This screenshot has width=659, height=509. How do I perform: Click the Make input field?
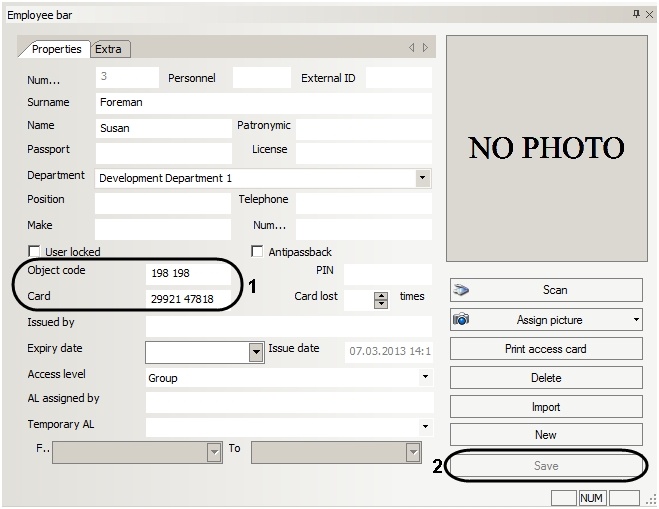163,229
